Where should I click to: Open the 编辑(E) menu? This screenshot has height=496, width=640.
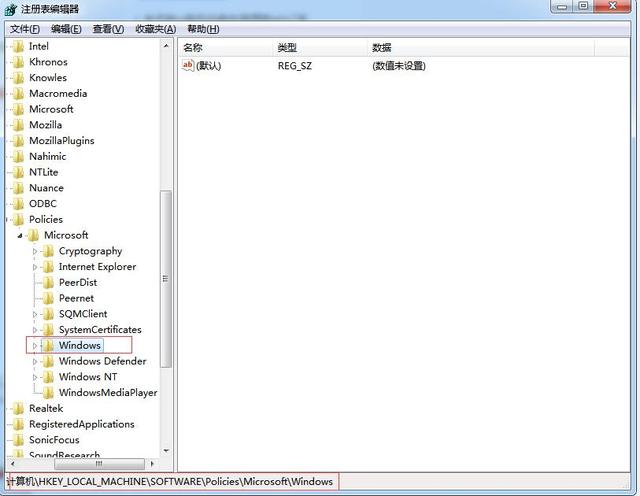point(66,29)
